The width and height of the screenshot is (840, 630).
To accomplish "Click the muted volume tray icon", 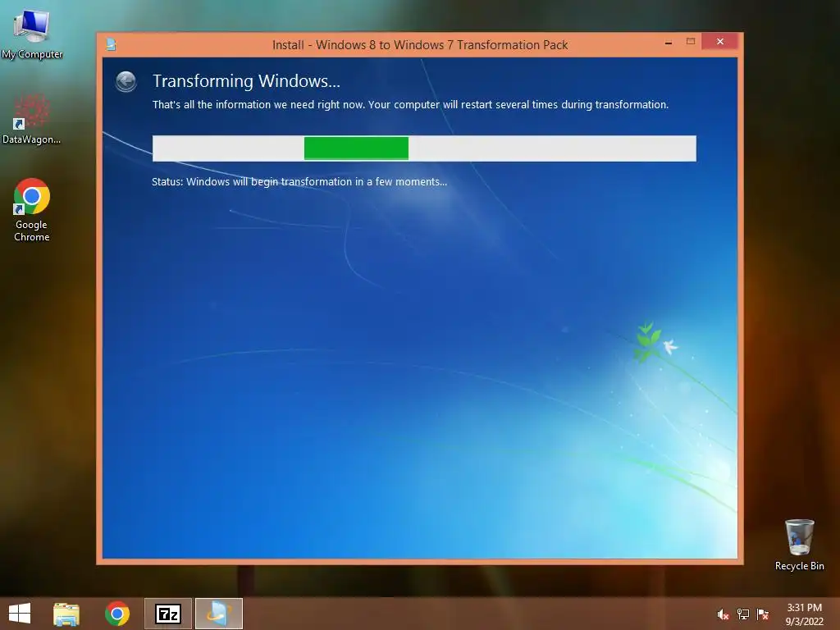I will tap(723, 614).
